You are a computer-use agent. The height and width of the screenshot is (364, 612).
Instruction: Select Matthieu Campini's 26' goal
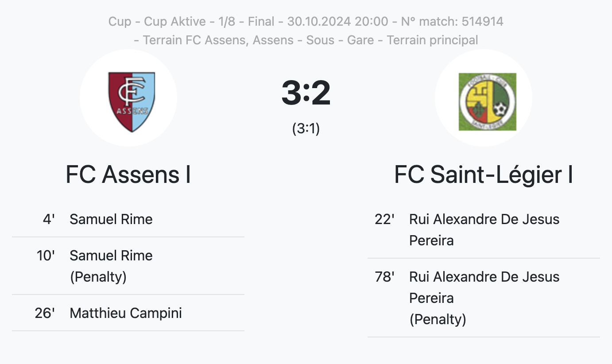pos(128,313)
